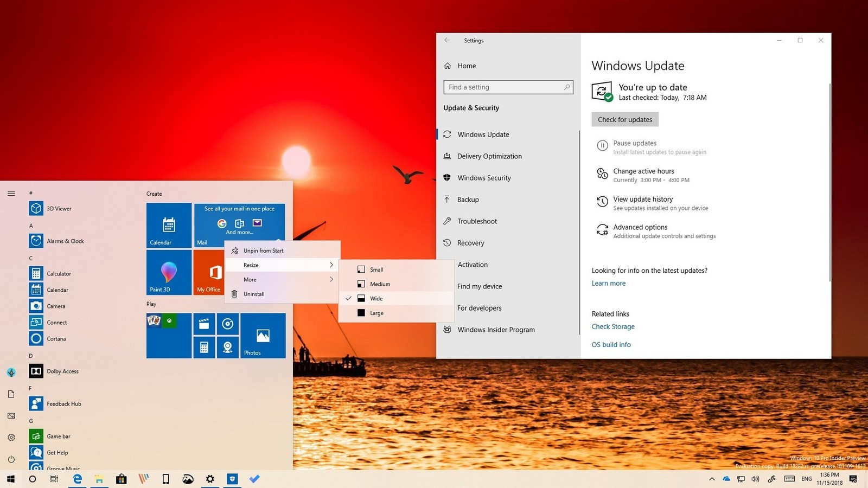The width and height of the screenshot is (868, 488).
Task: Choose Uninstall from context menu
Action: 254,294
